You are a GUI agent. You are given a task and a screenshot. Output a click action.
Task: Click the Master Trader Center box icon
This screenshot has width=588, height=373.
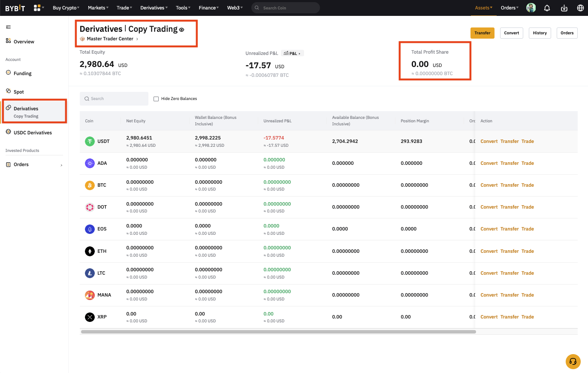pos(82,39)
